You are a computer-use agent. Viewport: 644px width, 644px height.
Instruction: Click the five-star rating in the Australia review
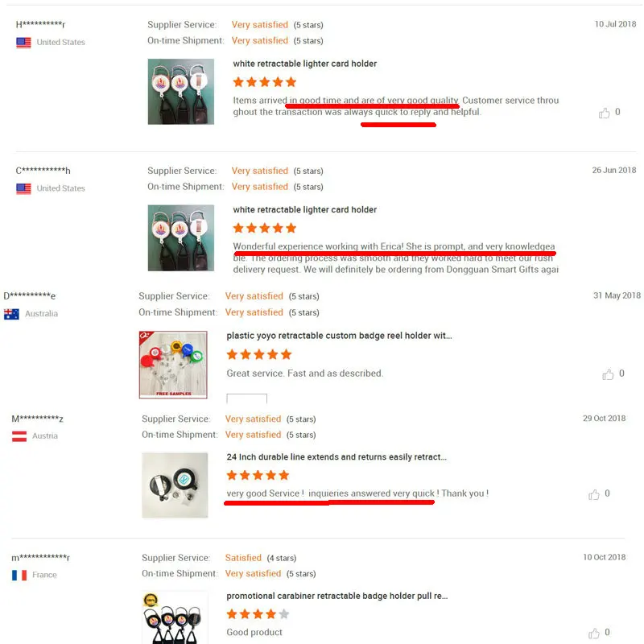click(259, 354)
